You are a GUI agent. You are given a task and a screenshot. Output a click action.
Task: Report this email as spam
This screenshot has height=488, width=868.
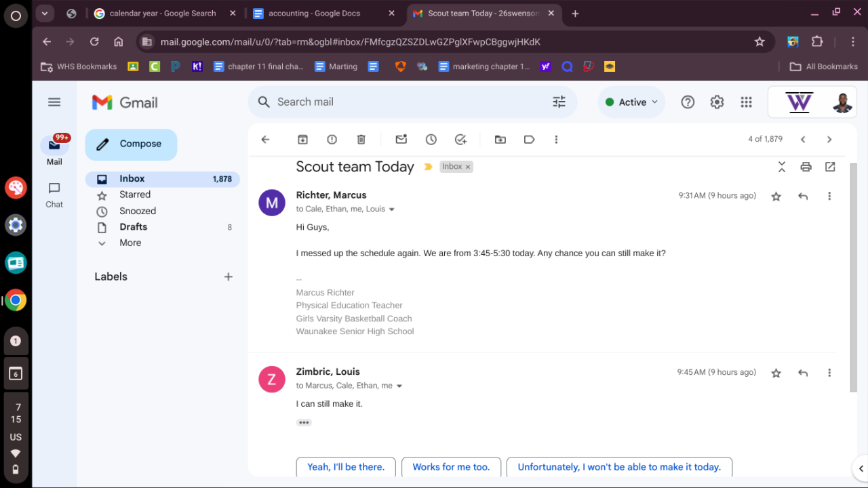pyautogui.click(x=332, y=140)
